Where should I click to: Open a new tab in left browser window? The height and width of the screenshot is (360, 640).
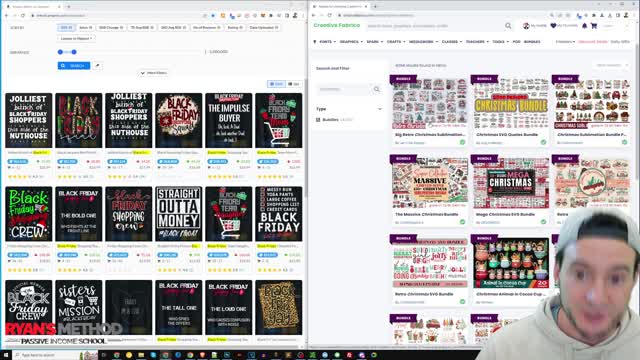tap(69, 7)
